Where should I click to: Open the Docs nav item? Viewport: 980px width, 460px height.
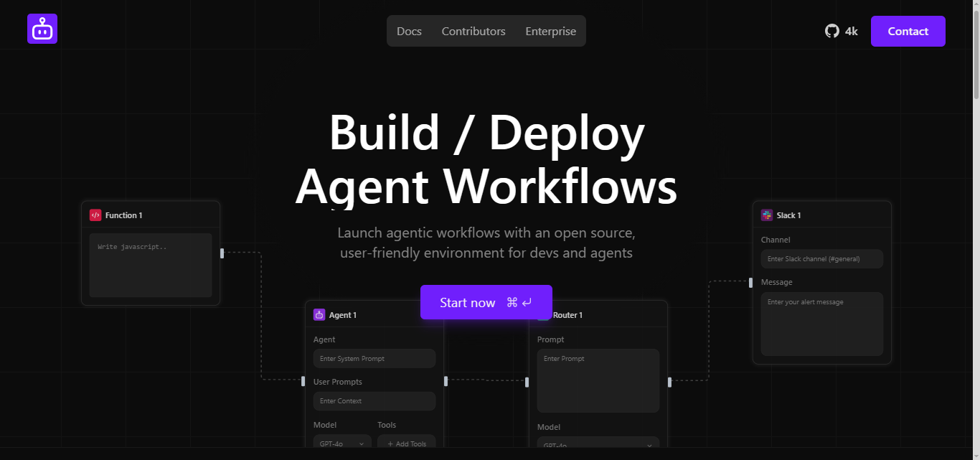pyautogui.click(x=409, y=32)
